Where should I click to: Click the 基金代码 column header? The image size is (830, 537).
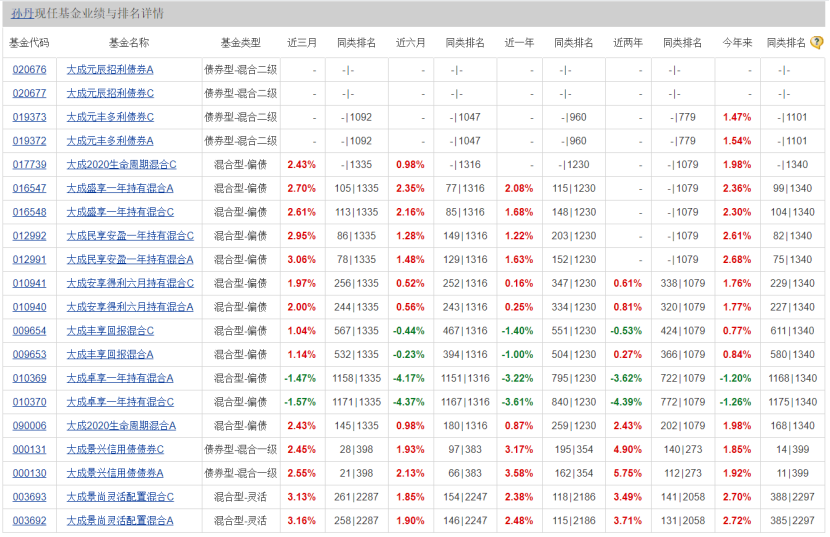click(29, 43)
